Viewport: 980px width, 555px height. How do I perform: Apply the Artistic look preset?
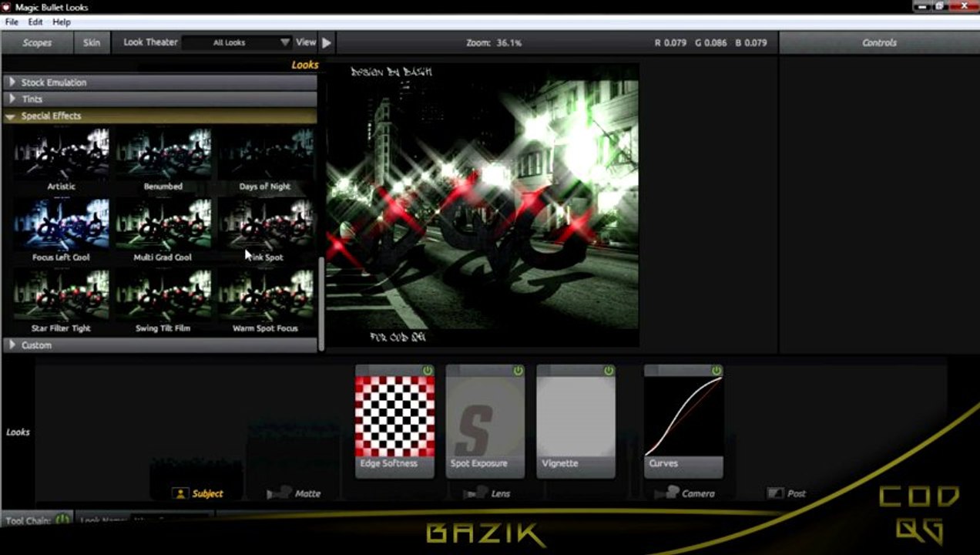(62, 160)
